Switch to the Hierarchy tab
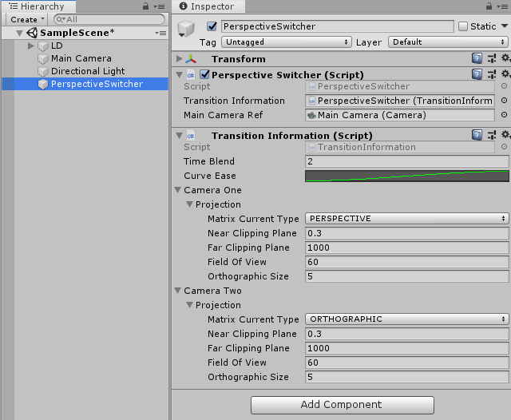The height and width of the screenshot is (420, 511). [38, 6]
